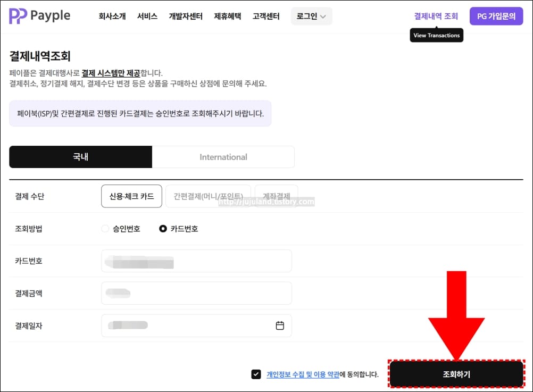
Task: Choose 간편결제(머니/포인트) payment method
Action: pos(208,196)
